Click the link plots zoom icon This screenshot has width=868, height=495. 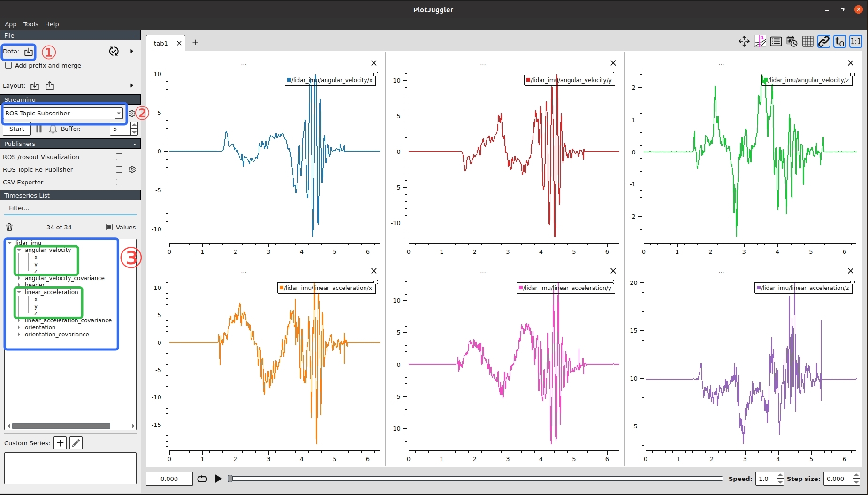tap(823, 42)
